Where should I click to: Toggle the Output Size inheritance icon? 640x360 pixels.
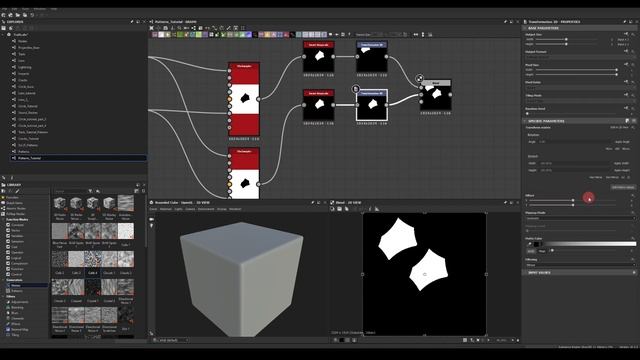(x=626, y=34)
